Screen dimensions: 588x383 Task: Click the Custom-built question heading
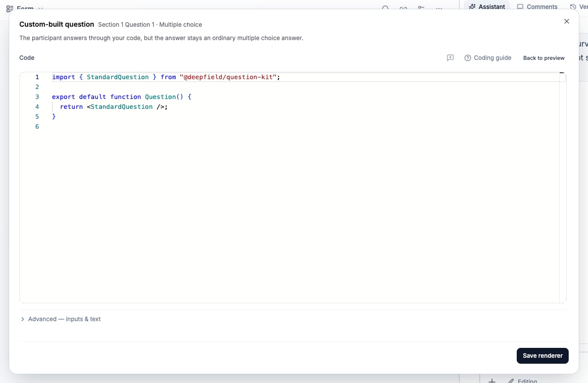(x=56, y=24)
